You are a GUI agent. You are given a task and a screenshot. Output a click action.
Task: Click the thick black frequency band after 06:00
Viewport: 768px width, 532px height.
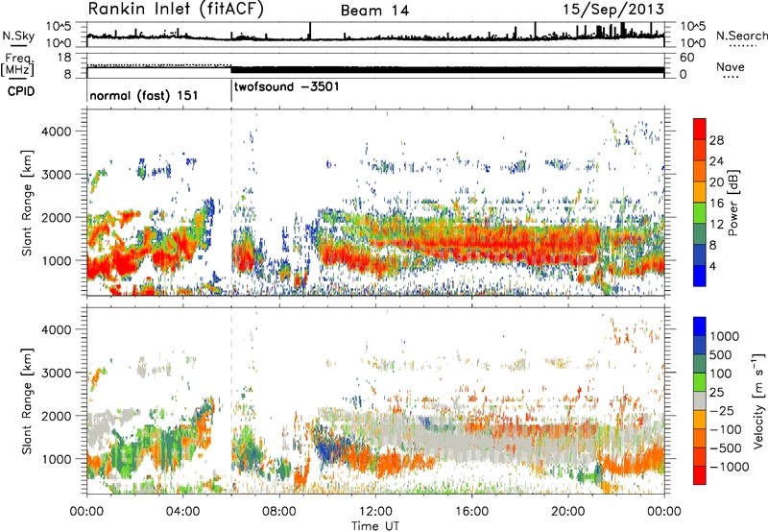coord(447,69)
